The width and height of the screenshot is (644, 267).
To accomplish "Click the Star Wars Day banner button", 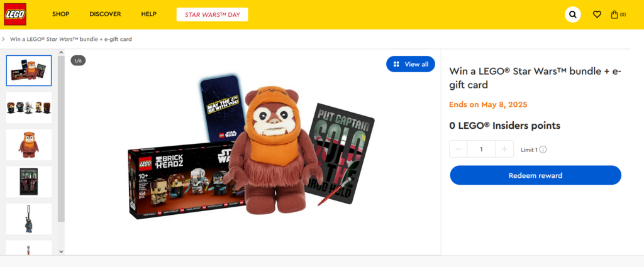I will point(212,14).
